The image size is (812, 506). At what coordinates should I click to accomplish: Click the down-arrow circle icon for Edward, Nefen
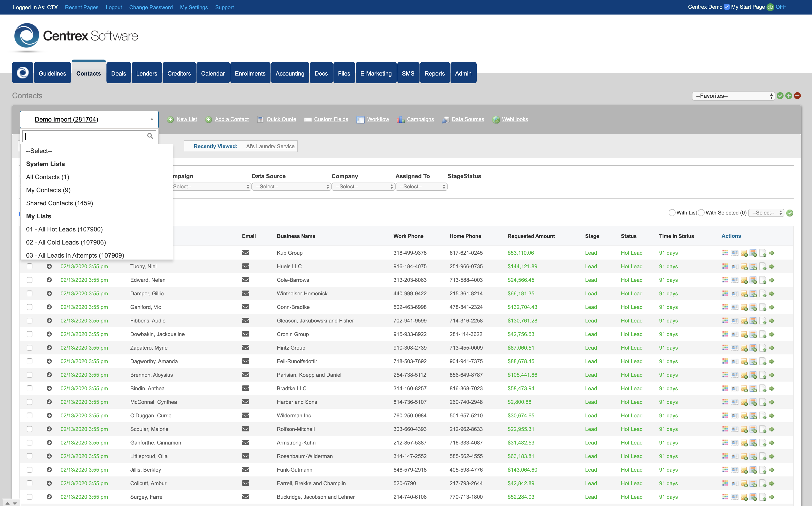(49, 280)
